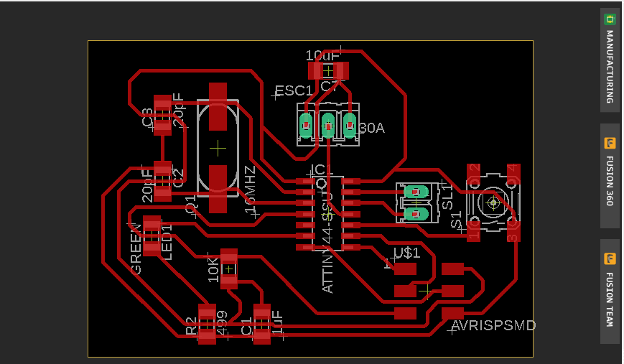Select the upper green pad of SL1

[x=416, y=192]
